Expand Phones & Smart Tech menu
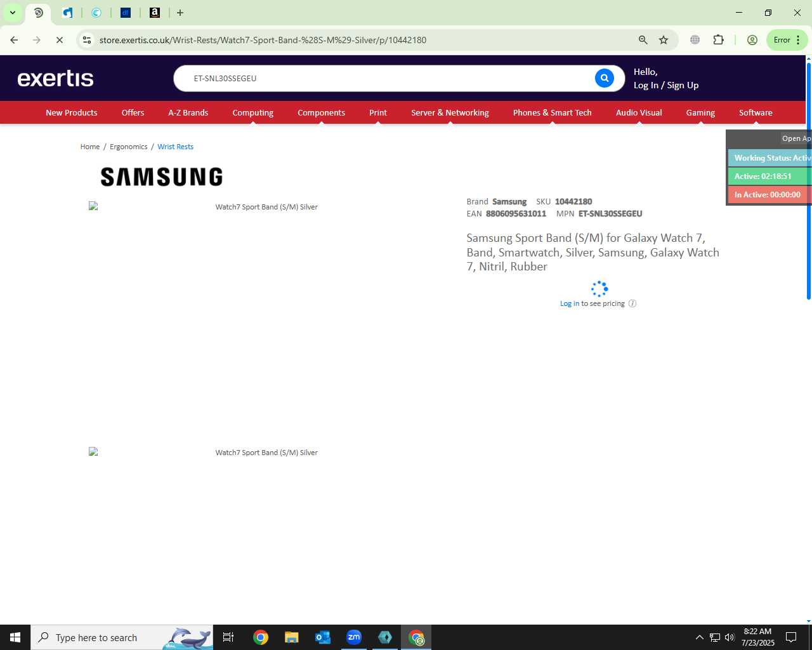This screenshot has width=812, height=650. point(553,112)
